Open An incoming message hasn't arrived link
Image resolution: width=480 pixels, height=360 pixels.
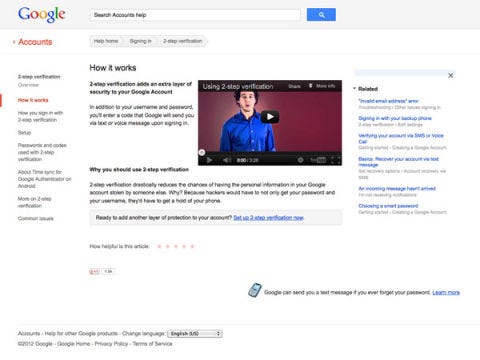[x=397, y=189]
